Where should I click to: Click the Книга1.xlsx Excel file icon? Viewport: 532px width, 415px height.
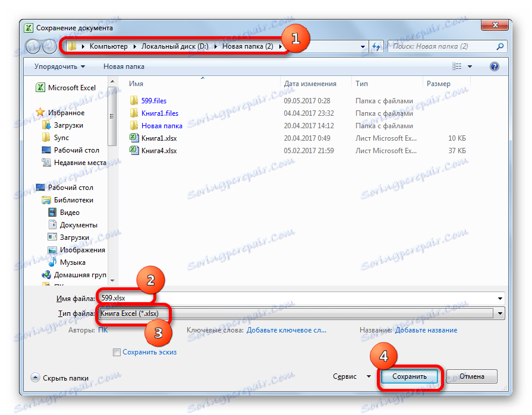coord(134,138)
